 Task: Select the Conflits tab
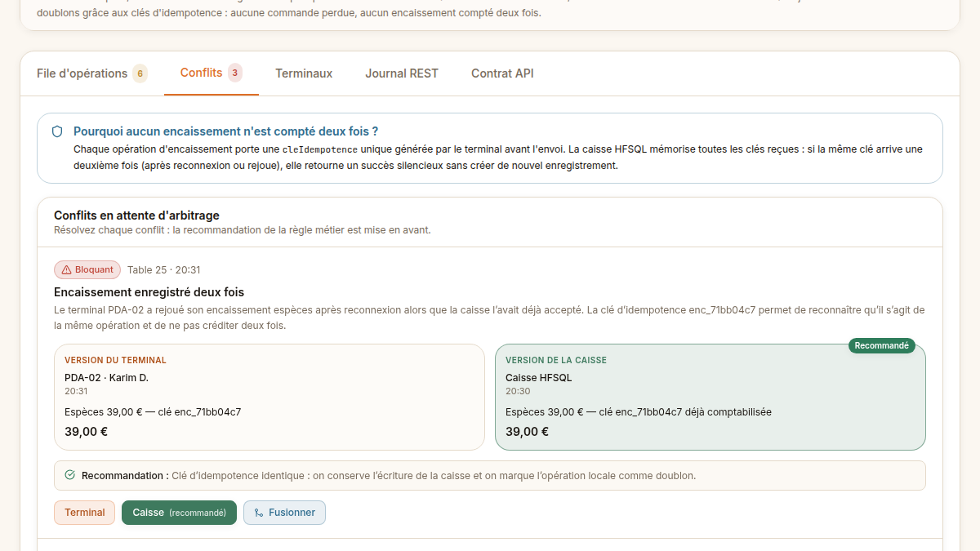(x=212, y=73)
